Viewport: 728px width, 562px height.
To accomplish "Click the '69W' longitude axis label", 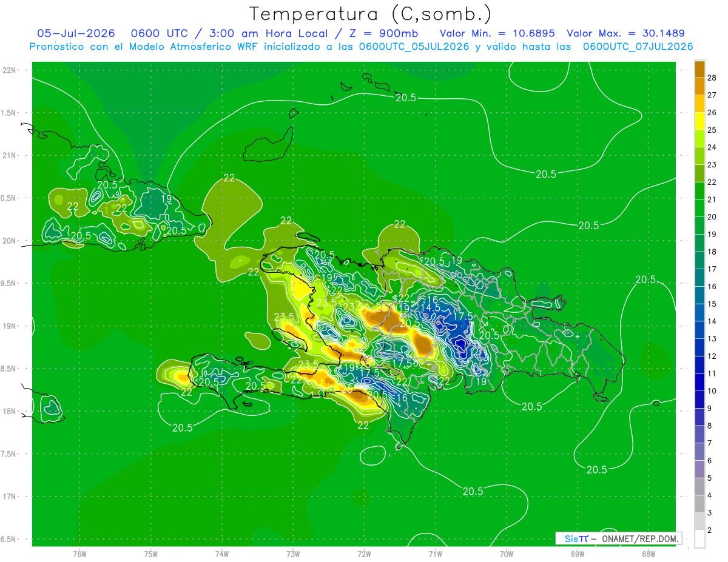I will [x=577, y=554].
